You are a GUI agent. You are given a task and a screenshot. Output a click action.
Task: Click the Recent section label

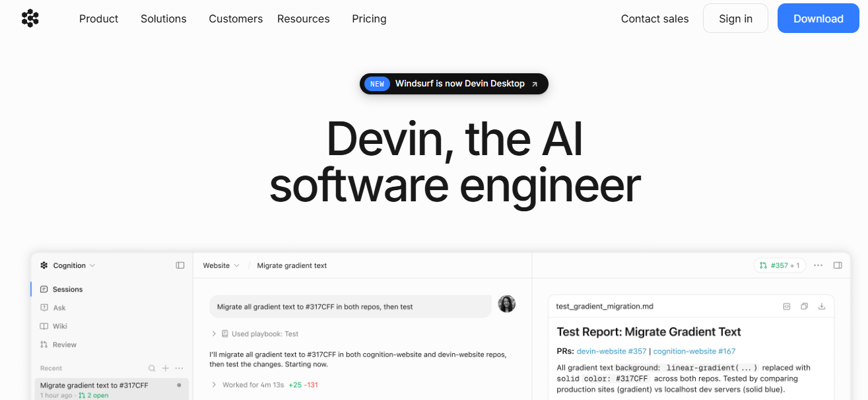click(51, 368)
